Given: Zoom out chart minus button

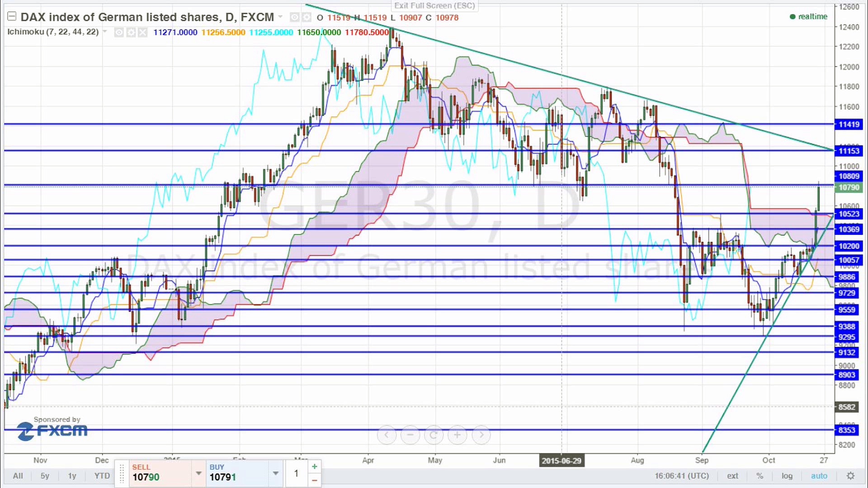Looking at the screenshot, I should click(x=410, y=435).
